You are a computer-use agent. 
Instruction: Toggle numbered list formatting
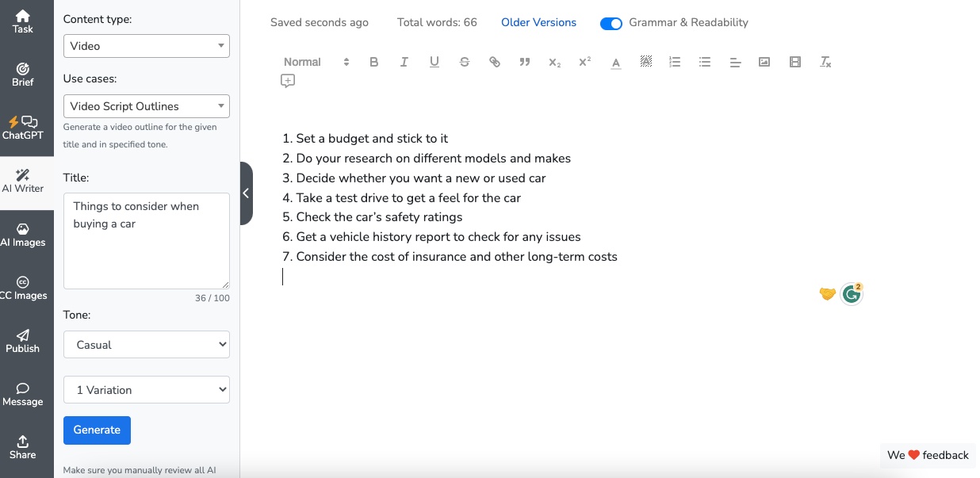coord(675,62)
